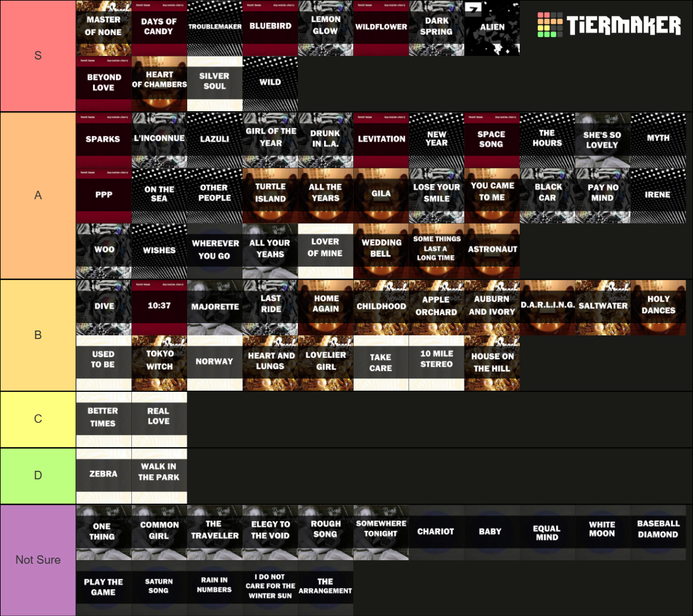Screen dimensions: 693x616
Task: Select the Heart of Chambers tile
Action: coord(159,83)
